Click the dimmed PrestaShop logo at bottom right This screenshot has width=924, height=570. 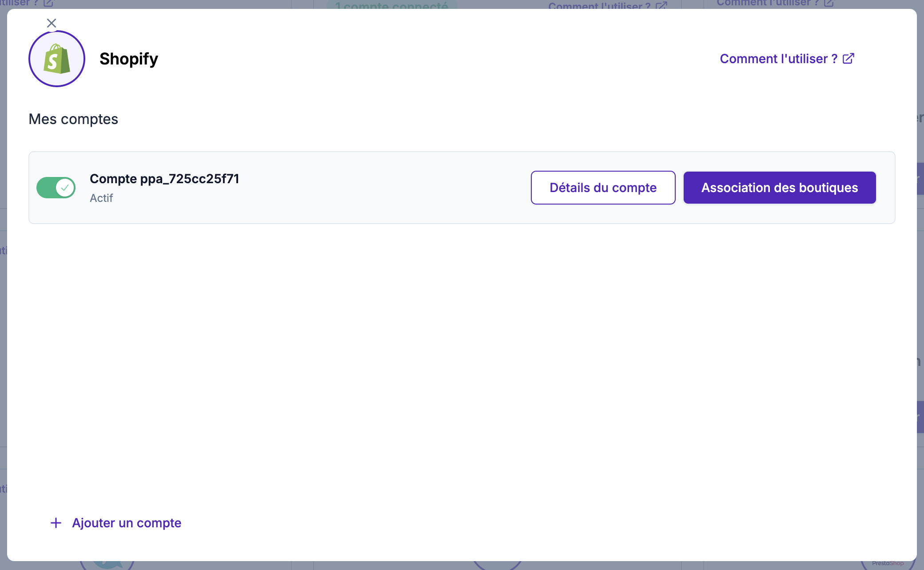click(888, 563)
